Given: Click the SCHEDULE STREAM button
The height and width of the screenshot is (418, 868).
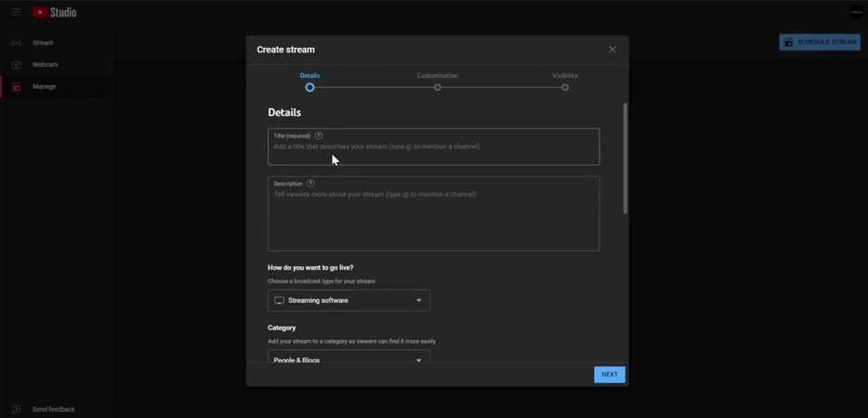Looking at the screenshot, I should [x=820, y=42].
